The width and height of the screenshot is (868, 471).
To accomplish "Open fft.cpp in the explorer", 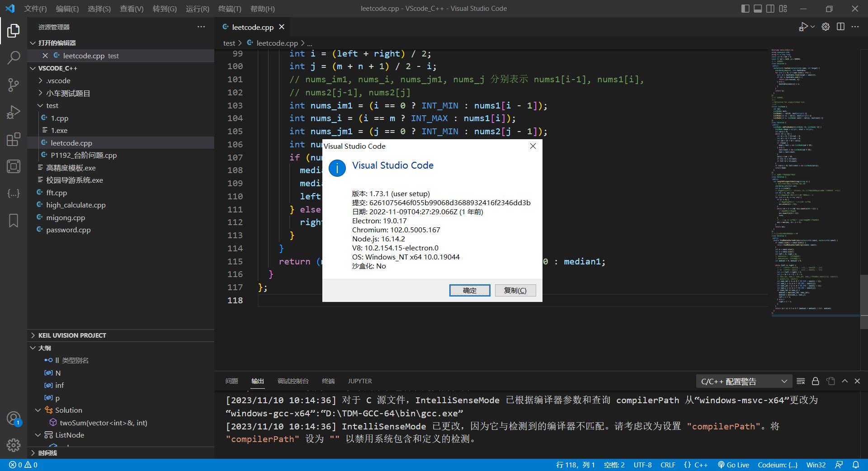I will pos(57,193).
